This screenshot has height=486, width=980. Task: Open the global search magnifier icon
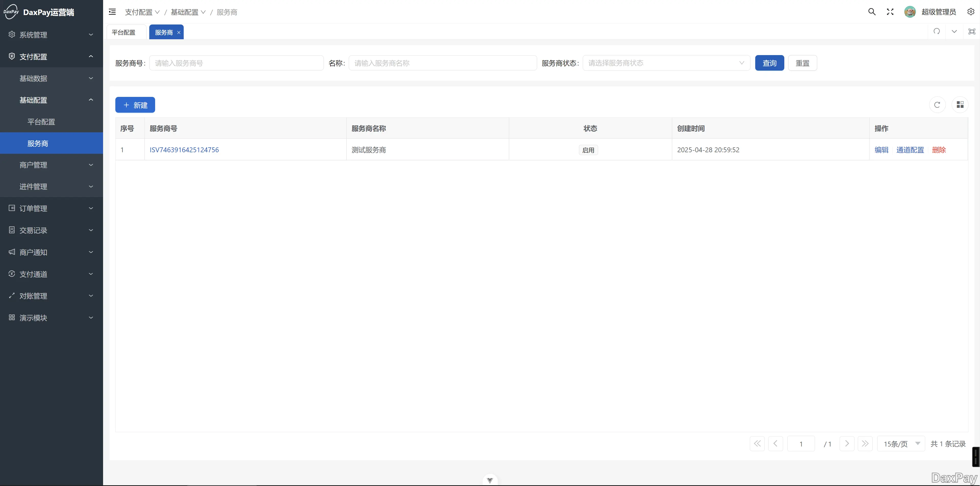(x=872, y=12)
